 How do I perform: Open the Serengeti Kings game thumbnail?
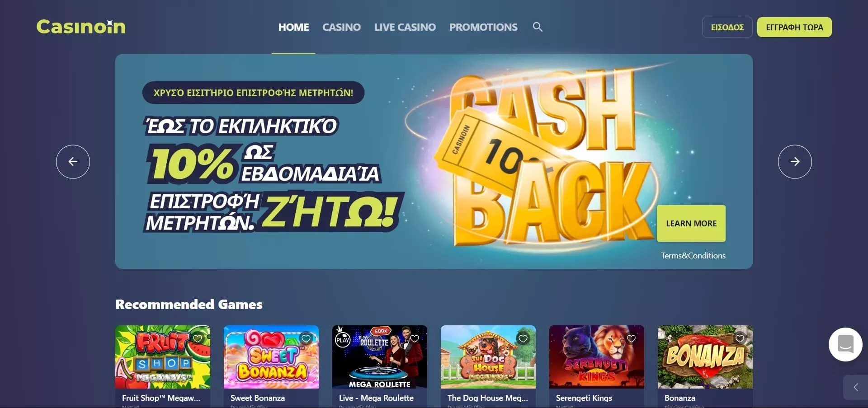(597, 357)
